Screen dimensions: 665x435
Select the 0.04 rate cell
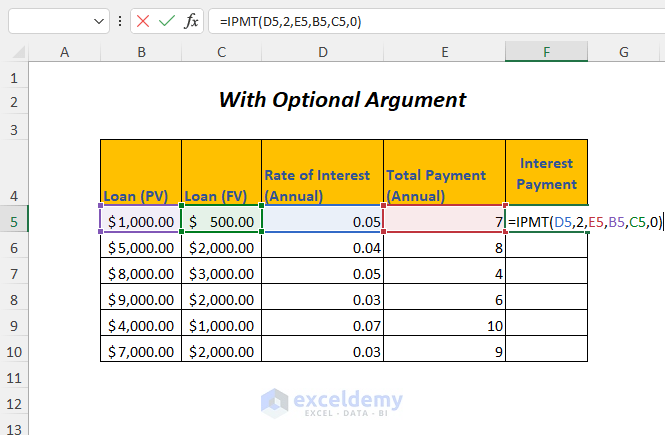pos(322,245)
